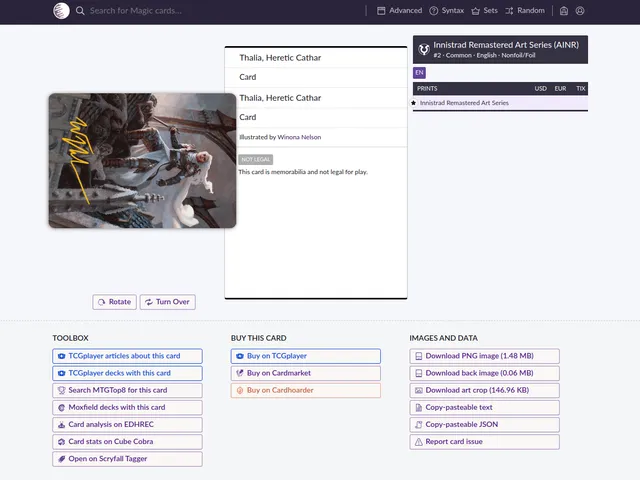640x480 pixels.
Task: Open the card collection box icon
Action: [564, 11]
